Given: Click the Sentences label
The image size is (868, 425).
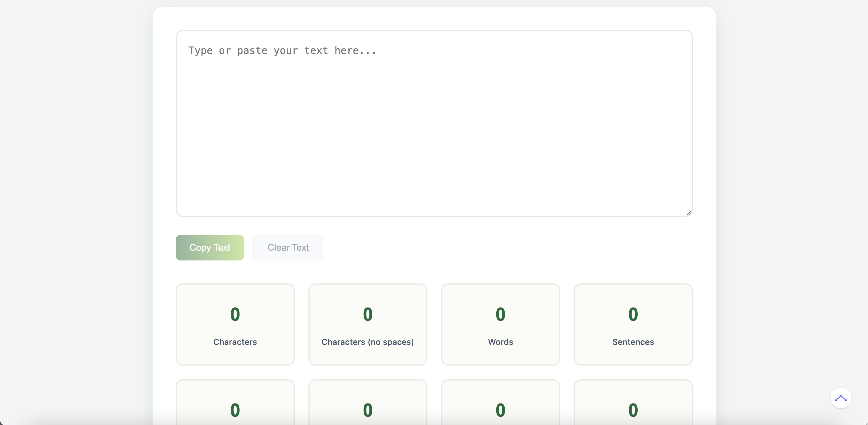Looking at the screenshot, I should 633,342.
